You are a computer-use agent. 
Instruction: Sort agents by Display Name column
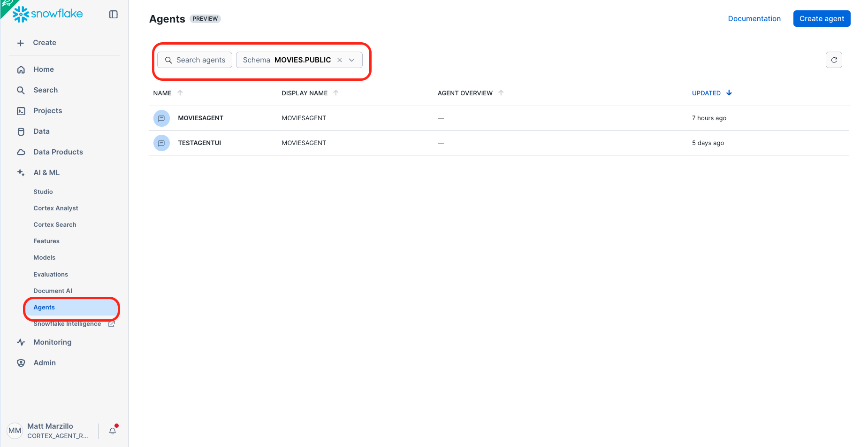[305, 93]
